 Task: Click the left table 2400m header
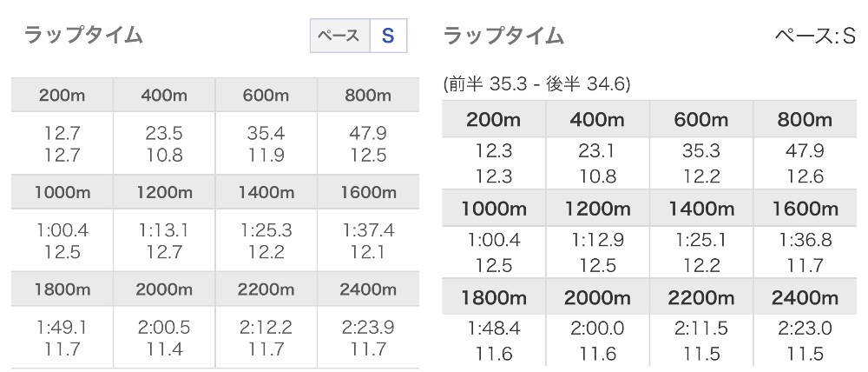click(x=368, y=289)
